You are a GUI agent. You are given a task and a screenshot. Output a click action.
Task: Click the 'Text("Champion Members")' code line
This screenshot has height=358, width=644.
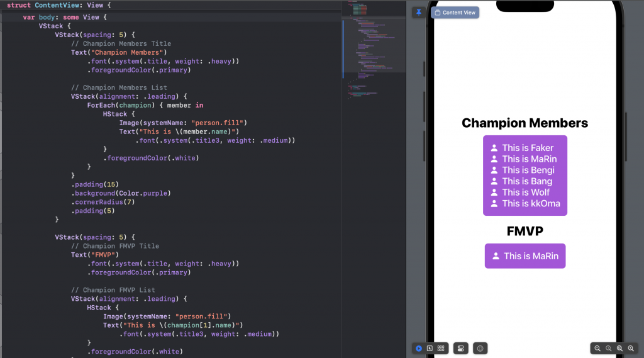coord(119,53)
